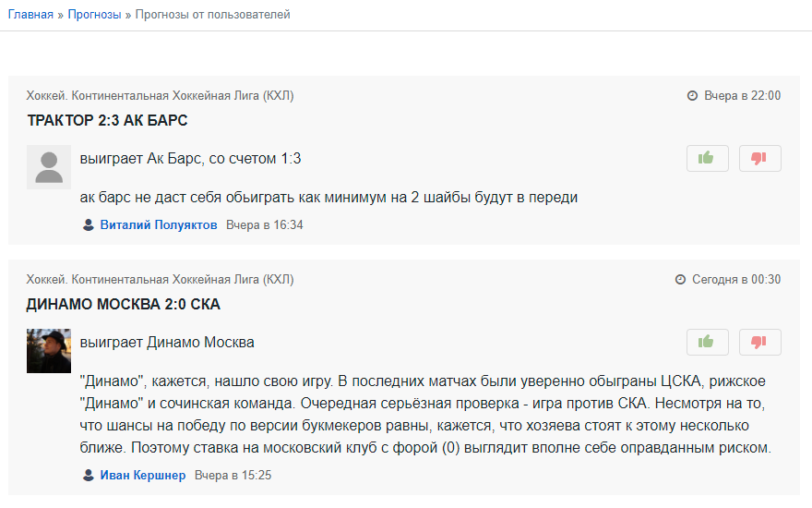This screenshot has height=508, width=812.
Task: Click the user icon beside Иван Кершнер
Action: pos(89,476)
